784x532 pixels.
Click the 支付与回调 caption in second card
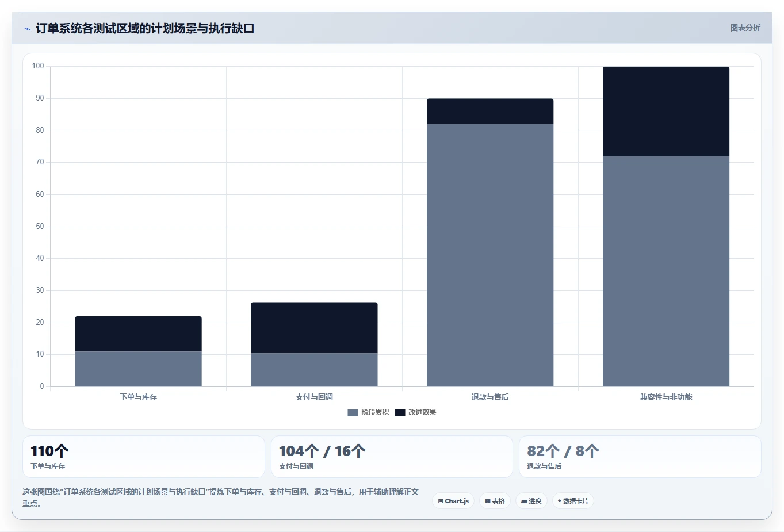pos(296,466)
